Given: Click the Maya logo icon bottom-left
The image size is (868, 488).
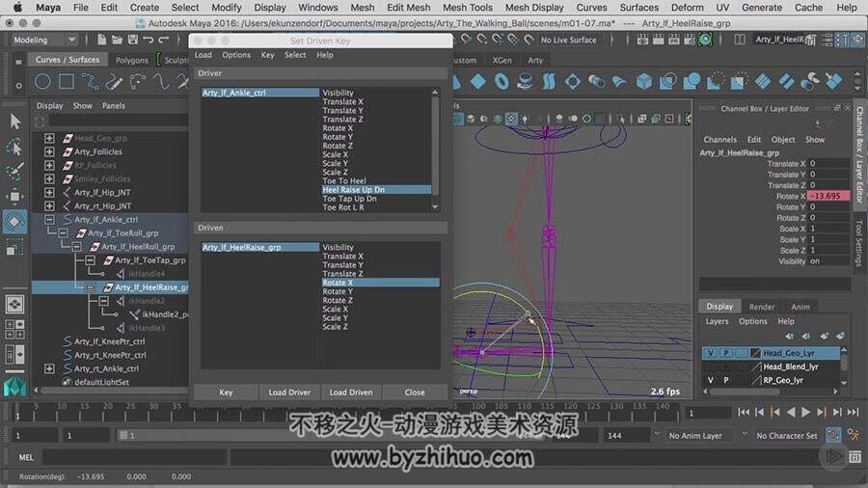Looking at the screenshot, I should point(14,388).
